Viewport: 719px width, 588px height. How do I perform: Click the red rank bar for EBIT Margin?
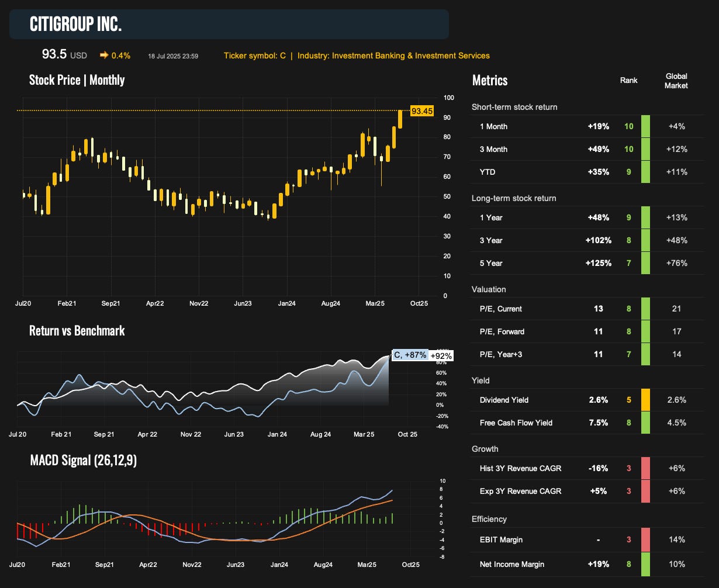click(x=645, y=539)
